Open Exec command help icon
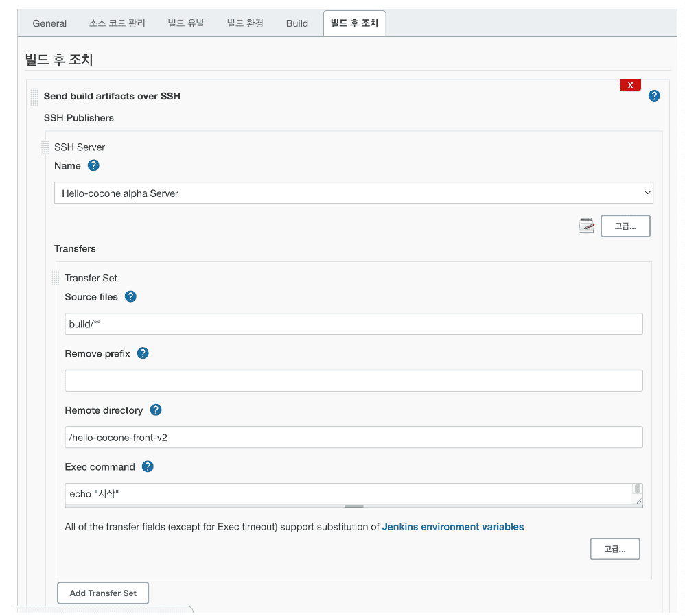The width and height of the screenshot is (685, 616). 148,466
